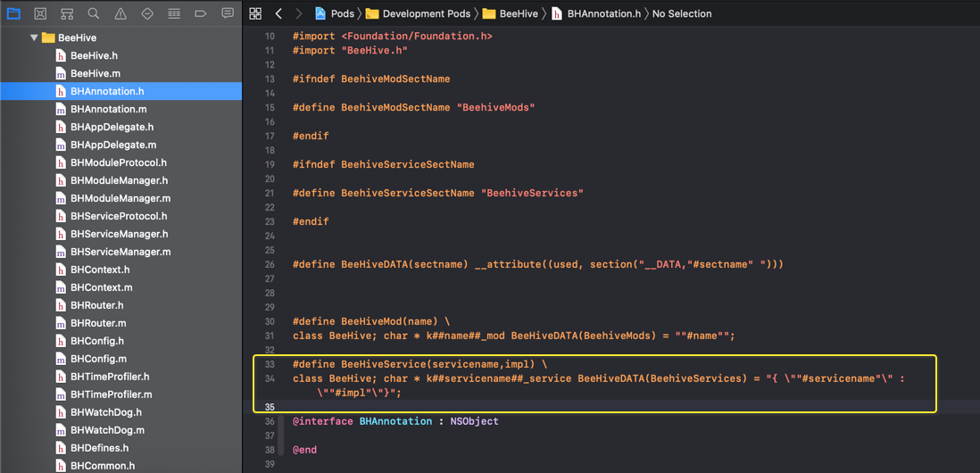
Task: Open BHModuleProtocol.h file
Action: coord(121,162)
